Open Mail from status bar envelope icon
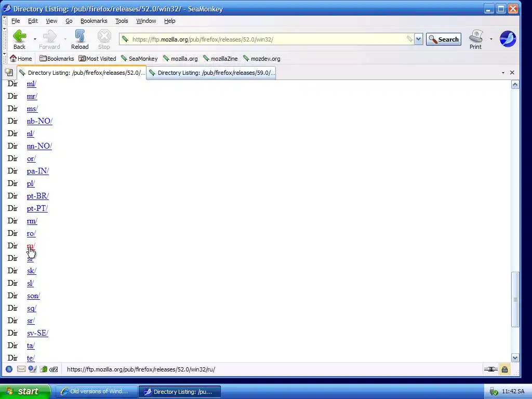 [21, 369]
